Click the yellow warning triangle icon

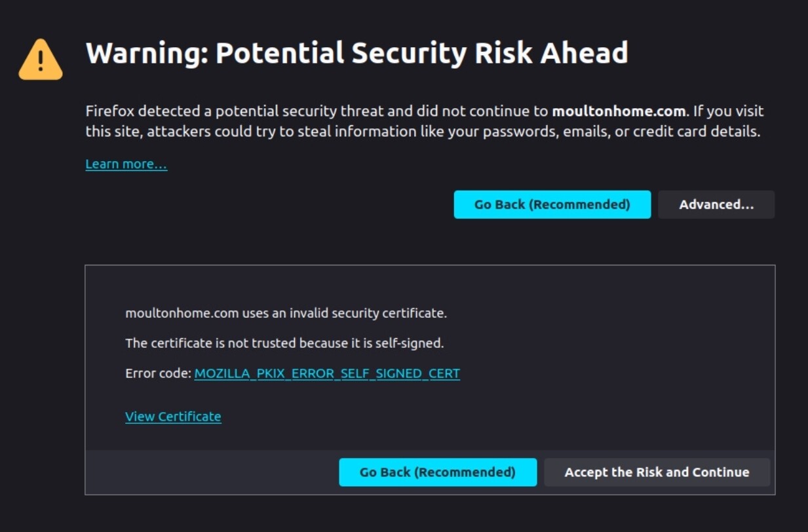(41, 60)
